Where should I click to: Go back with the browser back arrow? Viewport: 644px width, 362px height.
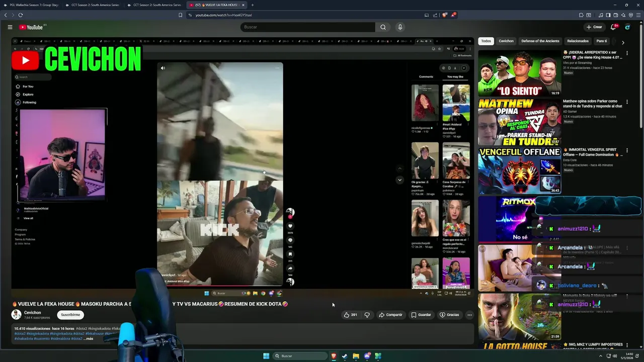coord(6,15)
